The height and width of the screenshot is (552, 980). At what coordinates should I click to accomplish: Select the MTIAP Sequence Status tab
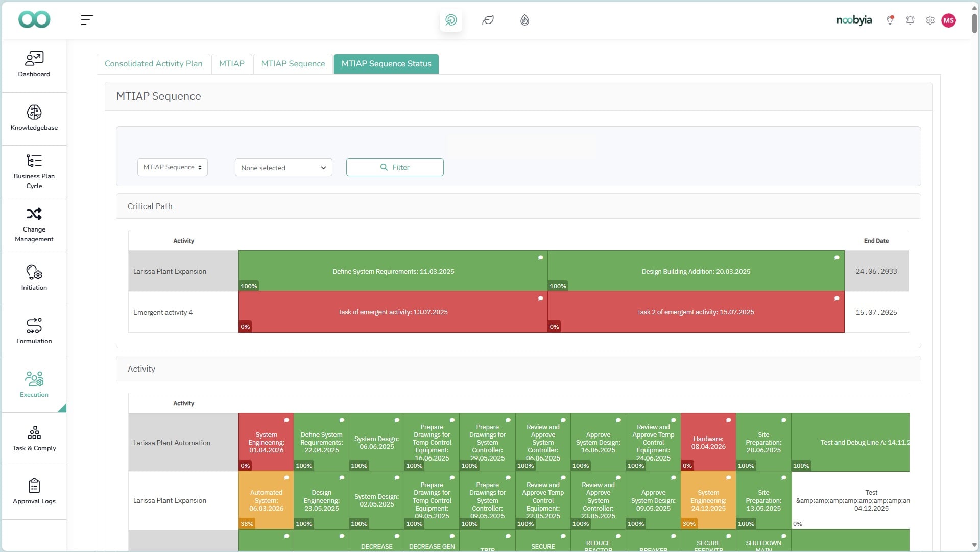[x=386, y=64]
